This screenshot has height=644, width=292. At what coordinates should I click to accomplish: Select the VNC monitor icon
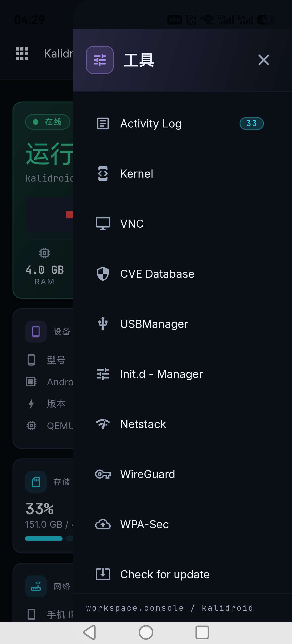[103, 224]
